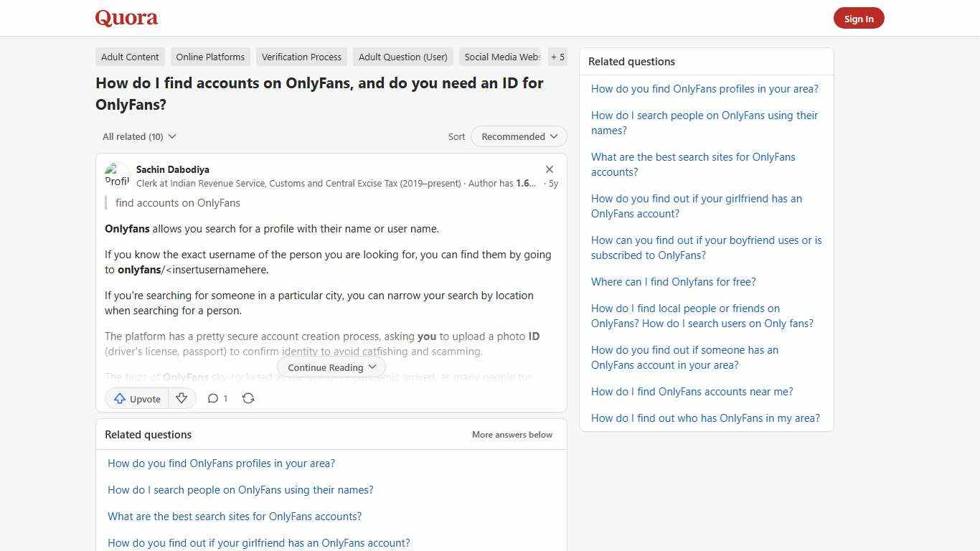
Task: Dismiss the answer with the X
Action: click(550, 169)
